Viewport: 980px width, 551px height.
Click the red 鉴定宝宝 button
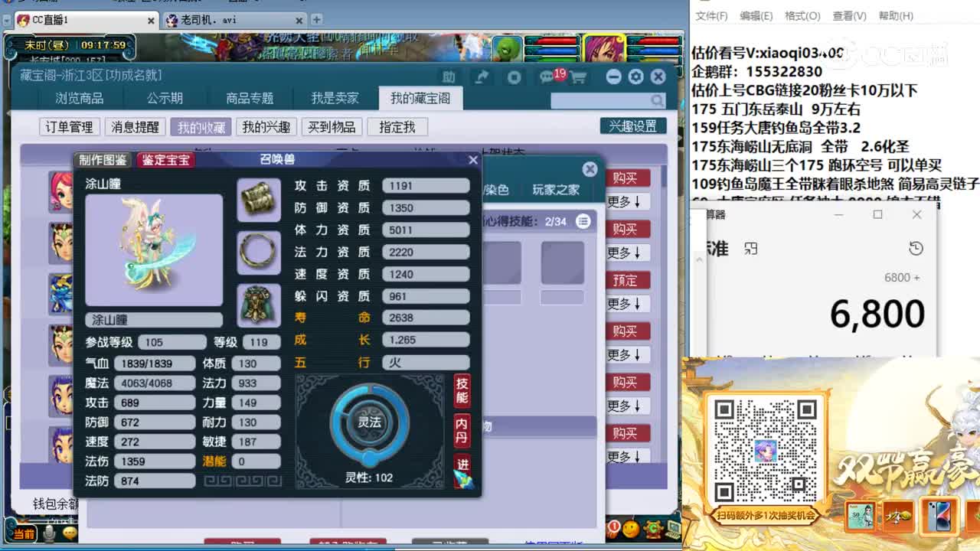coord(165,160)
